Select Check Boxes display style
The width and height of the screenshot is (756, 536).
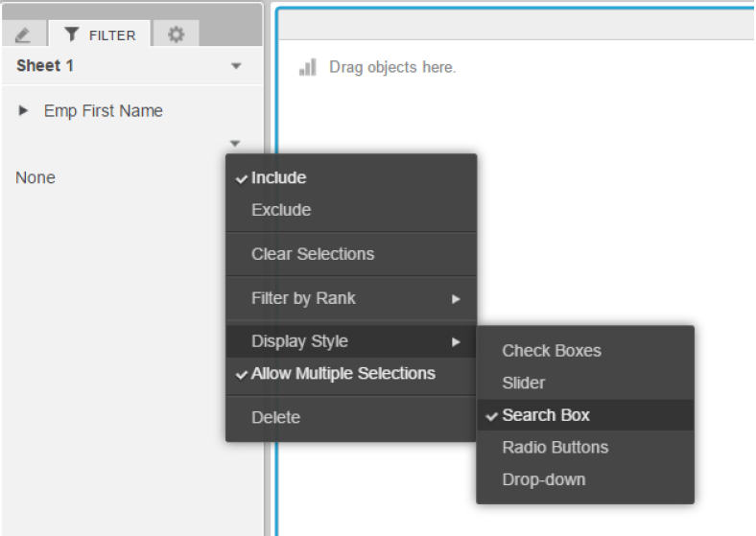point(552,351)
